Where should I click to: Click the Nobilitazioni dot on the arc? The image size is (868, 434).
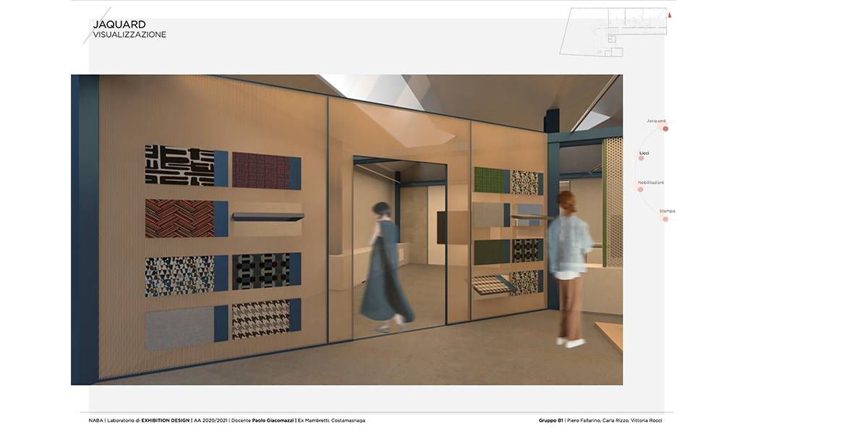[x=640, y=190]
